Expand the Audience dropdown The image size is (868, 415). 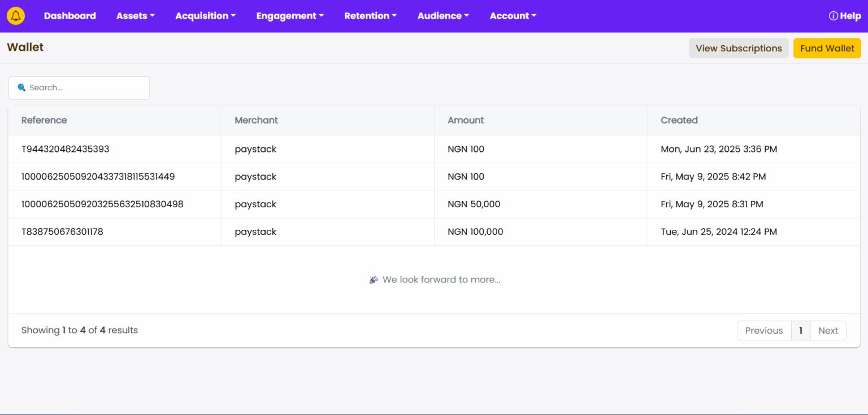click(443, 16)
